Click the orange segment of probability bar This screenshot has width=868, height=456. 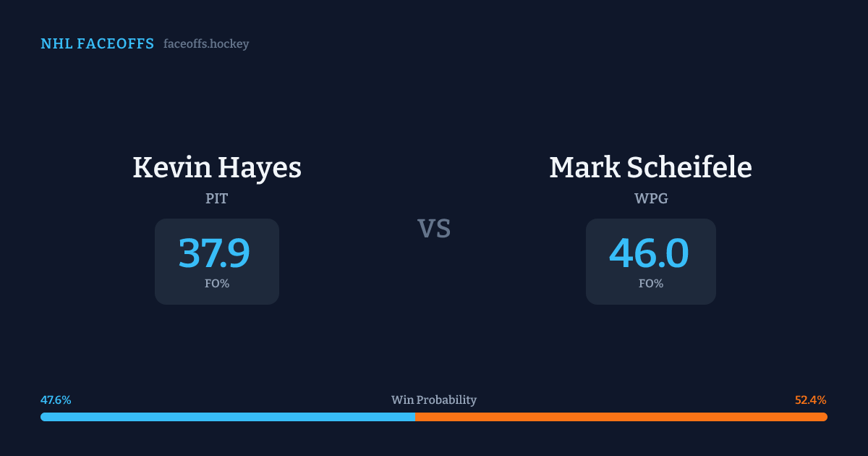(621, 417)
